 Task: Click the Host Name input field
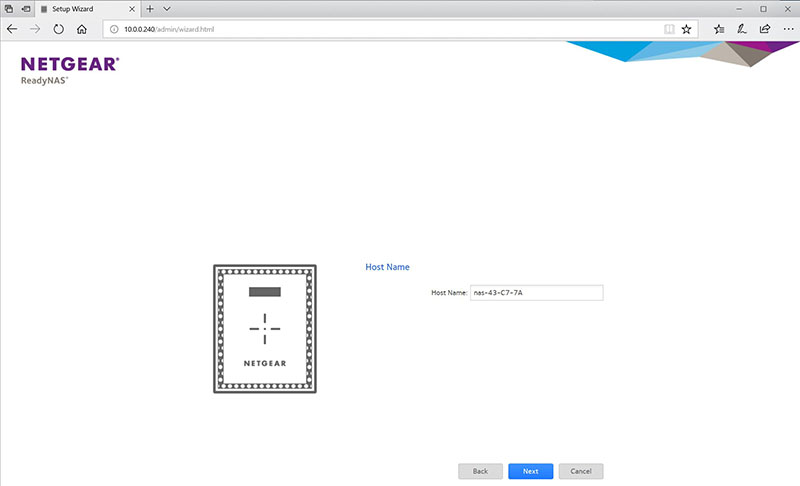point(536,293)
